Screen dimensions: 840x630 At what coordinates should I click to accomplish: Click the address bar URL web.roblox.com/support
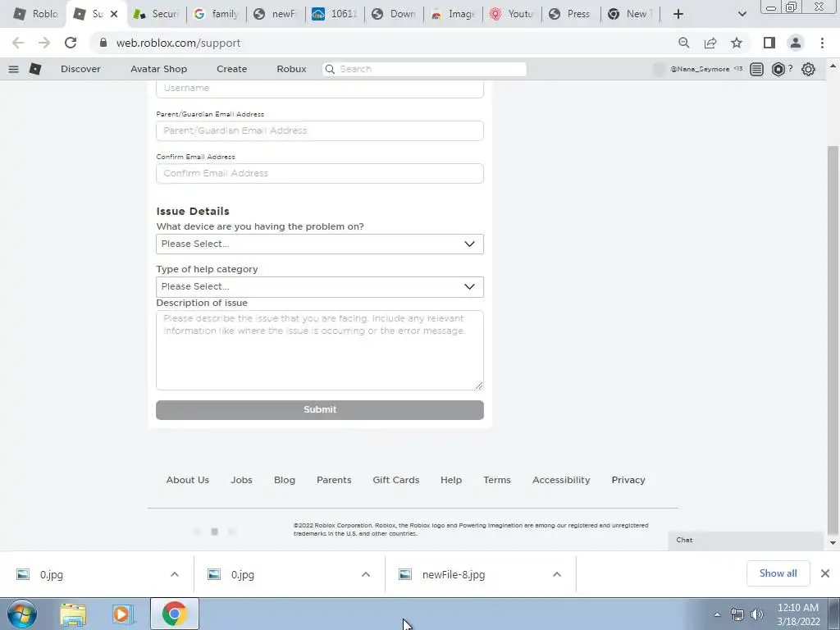[x=178, y=43]
